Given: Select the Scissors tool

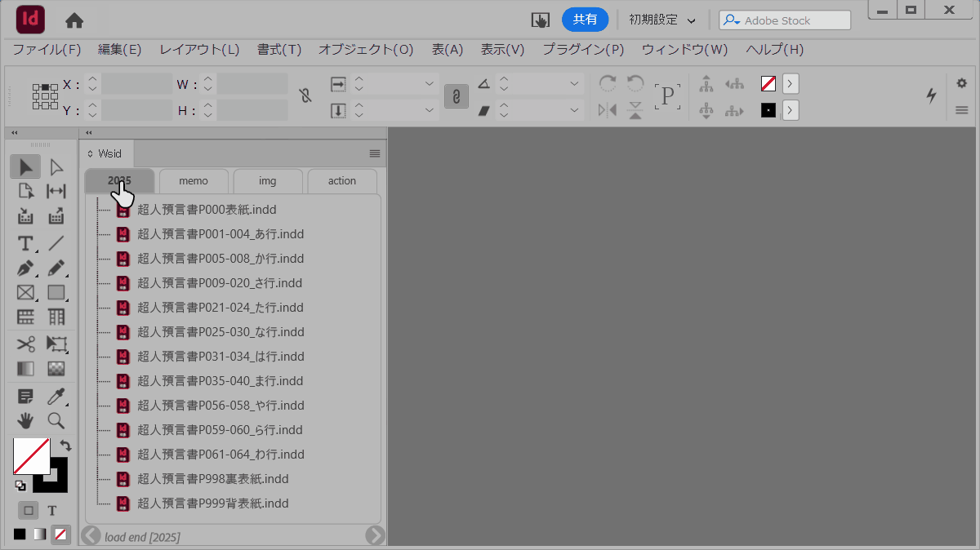Looking at the screenshot, I should (25, 344).
